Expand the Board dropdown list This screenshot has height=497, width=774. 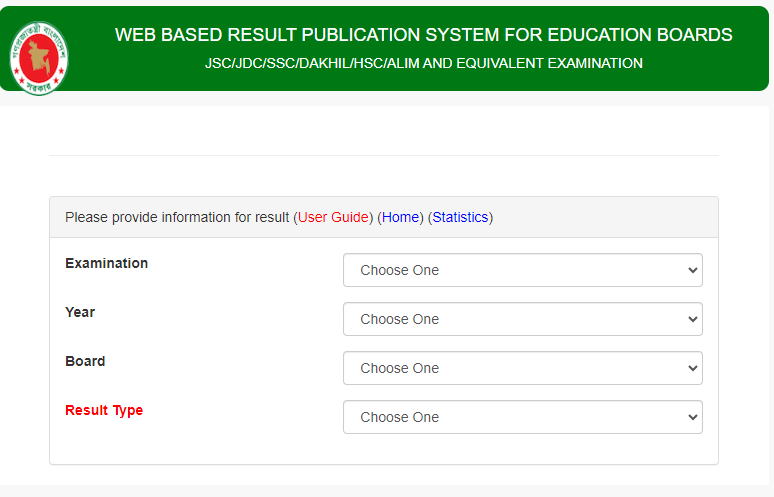522,368
